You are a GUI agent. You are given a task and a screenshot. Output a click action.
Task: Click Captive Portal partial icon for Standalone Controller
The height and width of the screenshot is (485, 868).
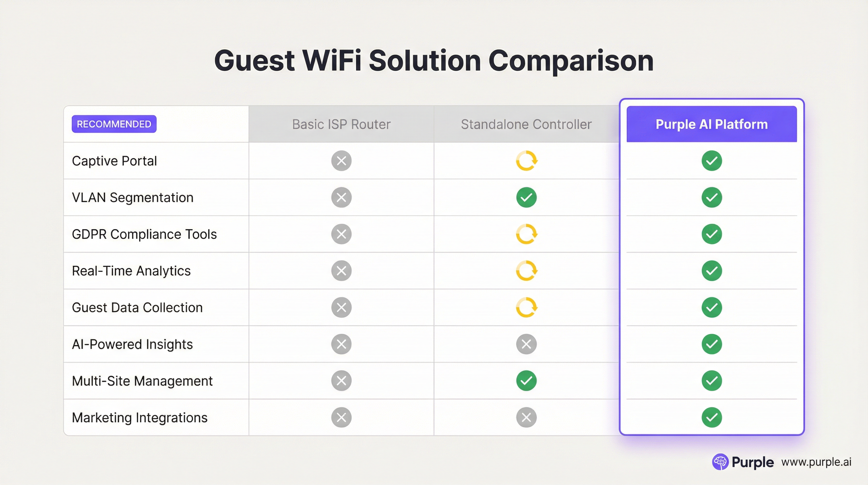pyautogui.click(x=526, y=160)
